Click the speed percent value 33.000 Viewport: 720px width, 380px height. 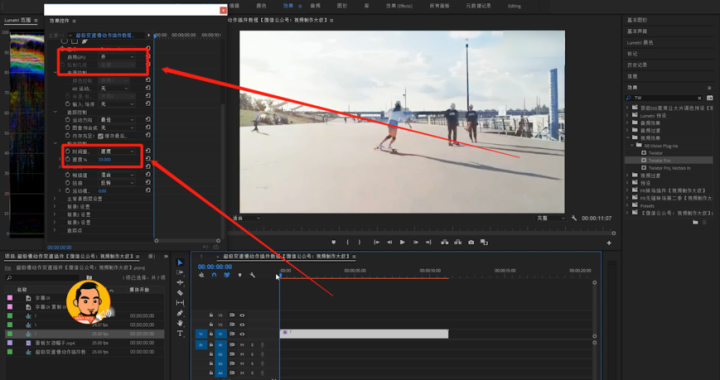tap(104, 159)
